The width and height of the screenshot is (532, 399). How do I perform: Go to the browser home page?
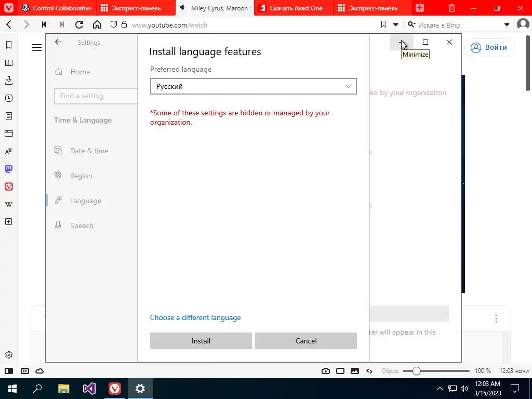point(97,24)
